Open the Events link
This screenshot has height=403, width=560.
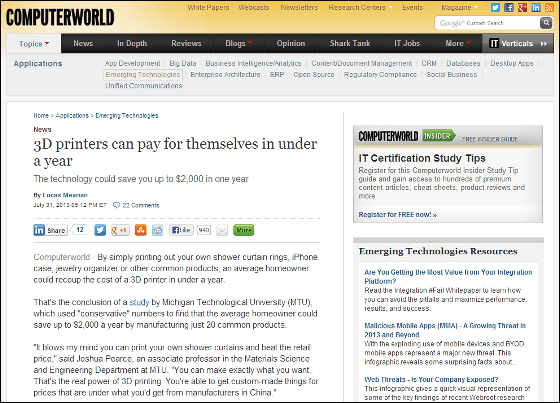[x=412, y=7]
